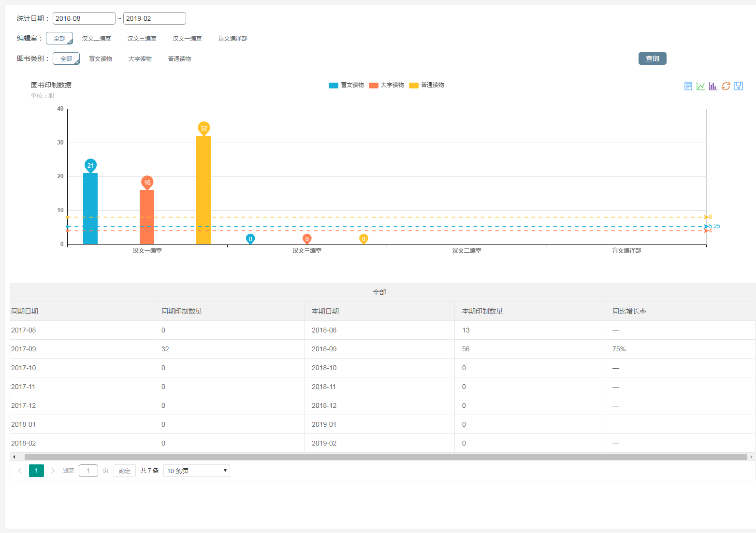The image size is (756, 533).
Task: Click the start date field 2018-08
Action: pos(84,18)
